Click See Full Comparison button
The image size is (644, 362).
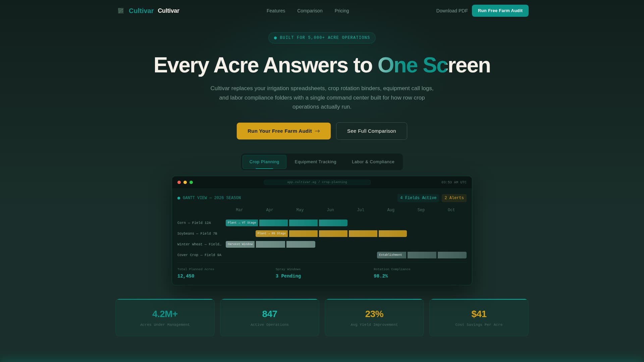pos(371,131)
